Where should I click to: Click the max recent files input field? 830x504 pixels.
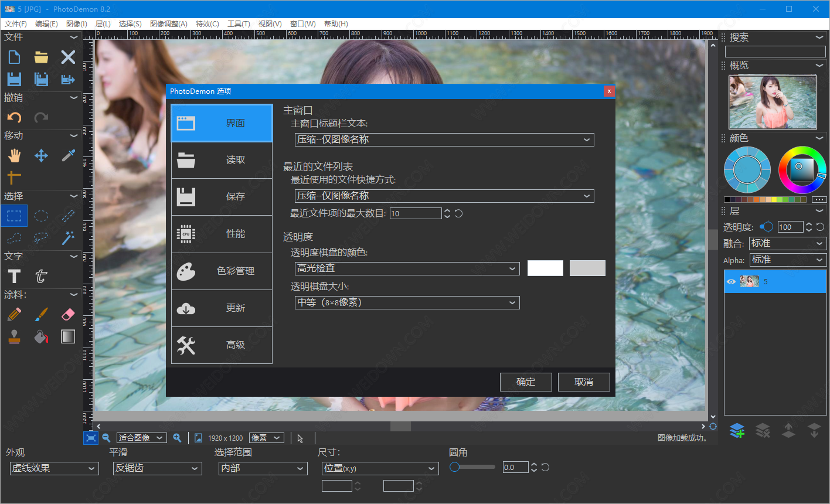tap(416, 213)
